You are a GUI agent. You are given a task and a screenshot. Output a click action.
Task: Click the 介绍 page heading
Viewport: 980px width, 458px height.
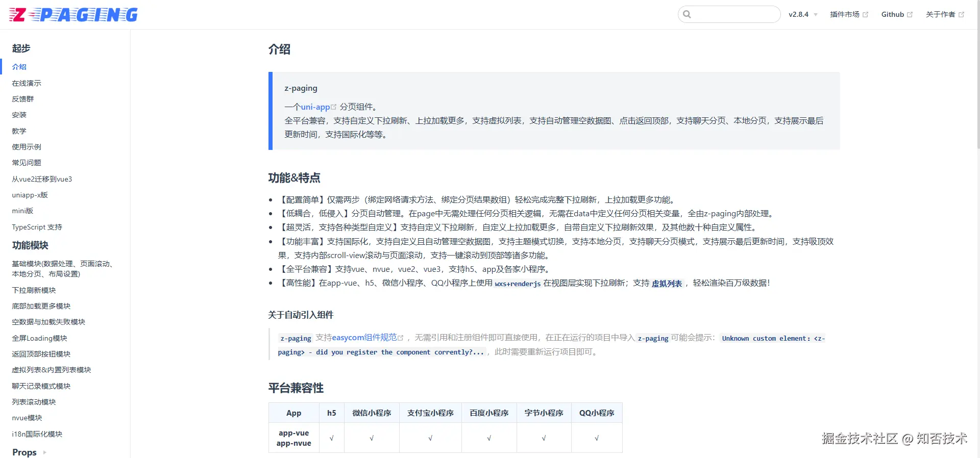tap(279, 49)
